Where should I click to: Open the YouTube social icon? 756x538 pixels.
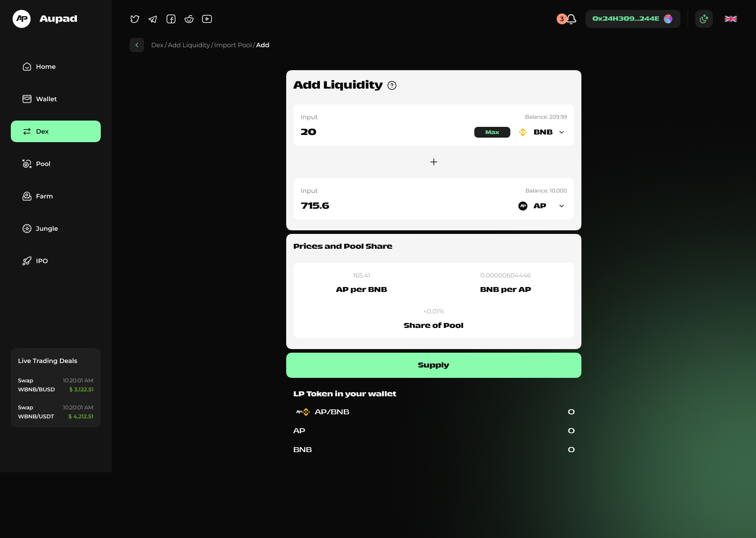pyautogui.click(x=207, y=19)
